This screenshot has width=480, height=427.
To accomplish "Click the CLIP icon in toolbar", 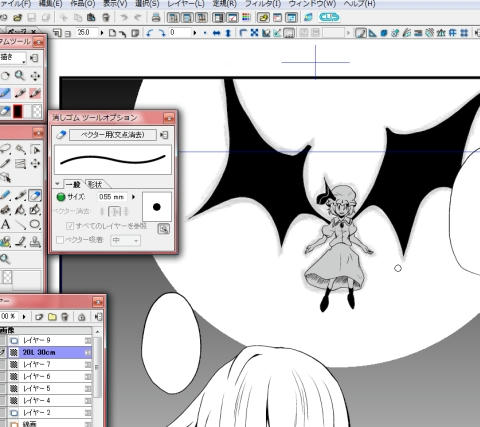I will (329, 17).
